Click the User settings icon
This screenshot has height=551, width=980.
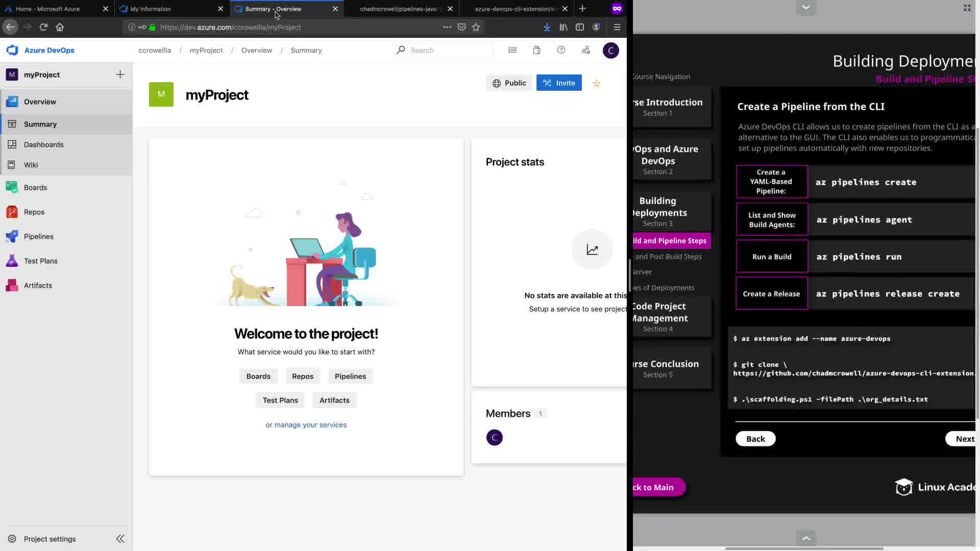coord(585,50)
